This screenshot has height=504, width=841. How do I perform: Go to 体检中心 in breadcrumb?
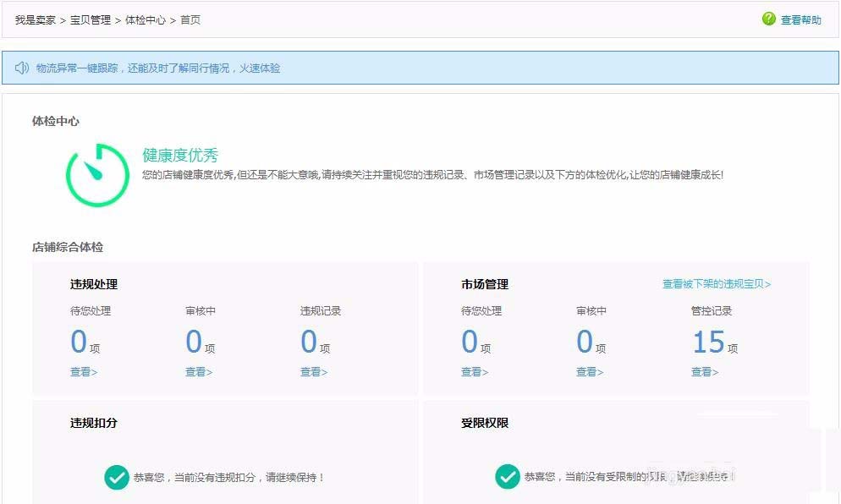pos(146,19)
